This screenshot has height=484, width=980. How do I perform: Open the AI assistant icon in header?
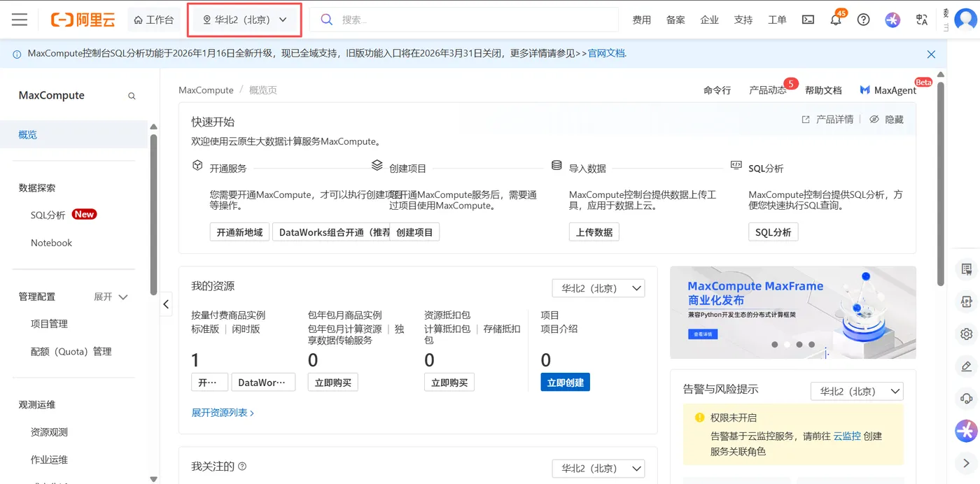point(892,20)
